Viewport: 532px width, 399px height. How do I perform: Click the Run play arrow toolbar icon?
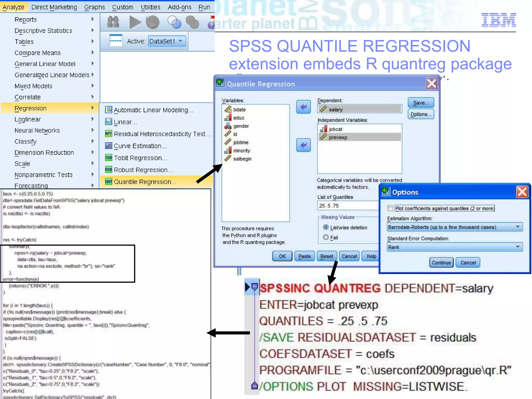[135, 22]
